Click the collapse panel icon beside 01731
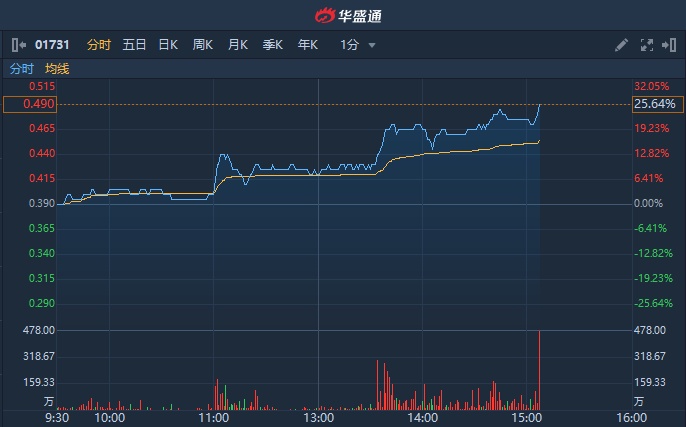Image resolution: width=686 pixels, height=427 pixels. click(x=18, y=45)
